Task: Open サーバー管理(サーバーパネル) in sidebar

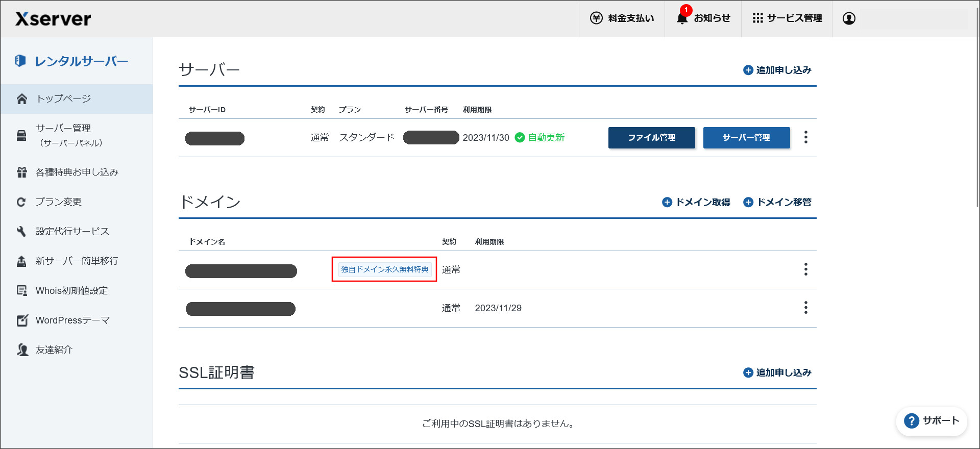Action: [x=77, y=135]
